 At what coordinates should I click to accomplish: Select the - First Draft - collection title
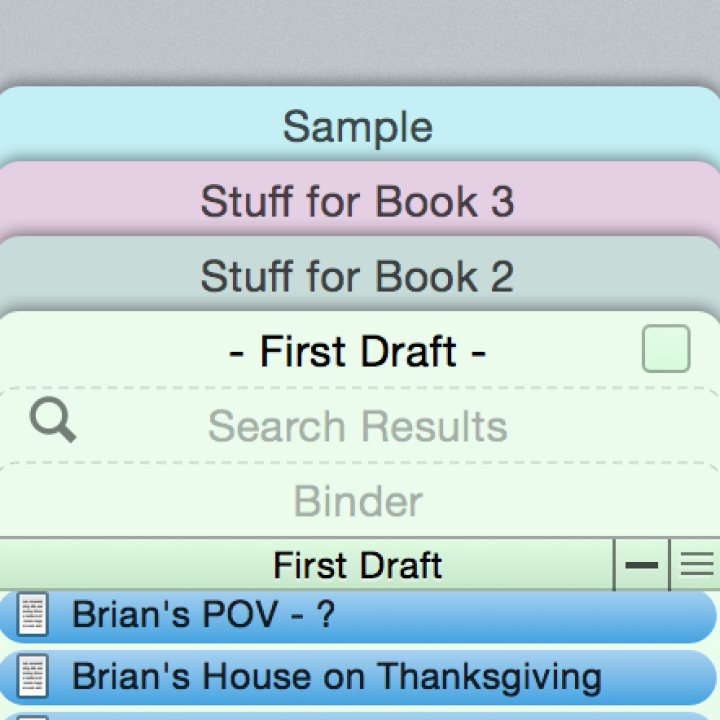point(357,352)
